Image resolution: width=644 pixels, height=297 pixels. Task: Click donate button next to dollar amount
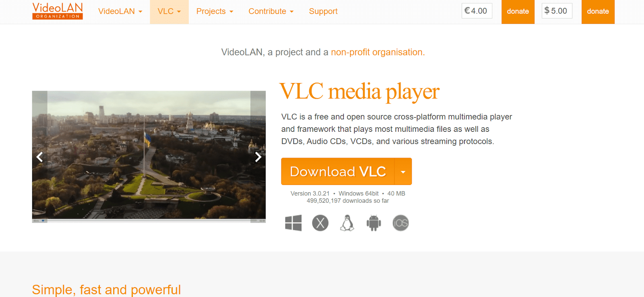[x=598, y=11]
